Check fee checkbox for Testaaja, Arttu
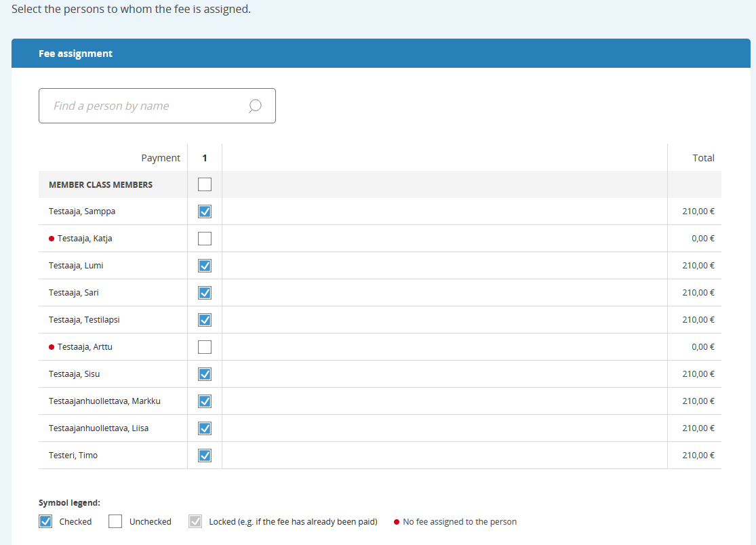Image resolution: width=756 pixels, height=545 pixels. [205, 347]
